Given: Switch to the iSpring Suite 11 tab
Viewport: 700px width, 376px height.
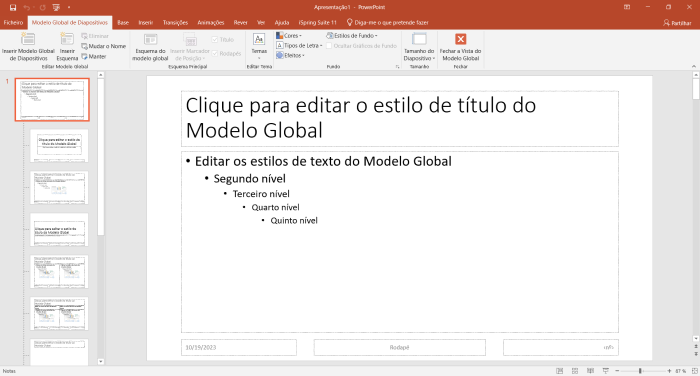Looking at the screenshot, I should [318, 22].
